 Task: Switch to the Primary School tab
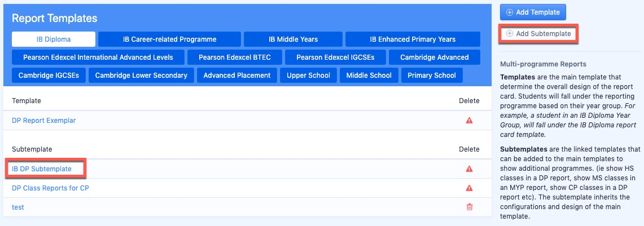pyautogui.click(x=432, y=76)
